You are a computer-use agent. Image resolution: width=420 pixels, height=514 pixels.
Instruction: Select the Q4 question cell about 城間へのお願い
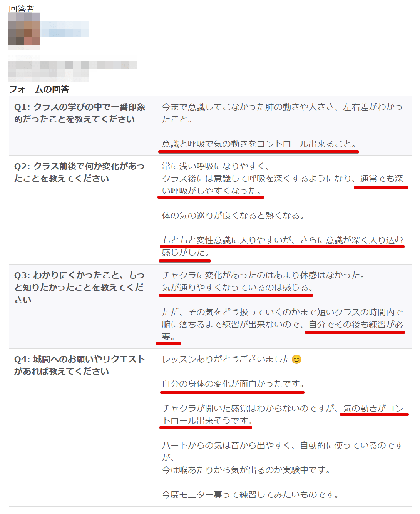tap(83, 427)
